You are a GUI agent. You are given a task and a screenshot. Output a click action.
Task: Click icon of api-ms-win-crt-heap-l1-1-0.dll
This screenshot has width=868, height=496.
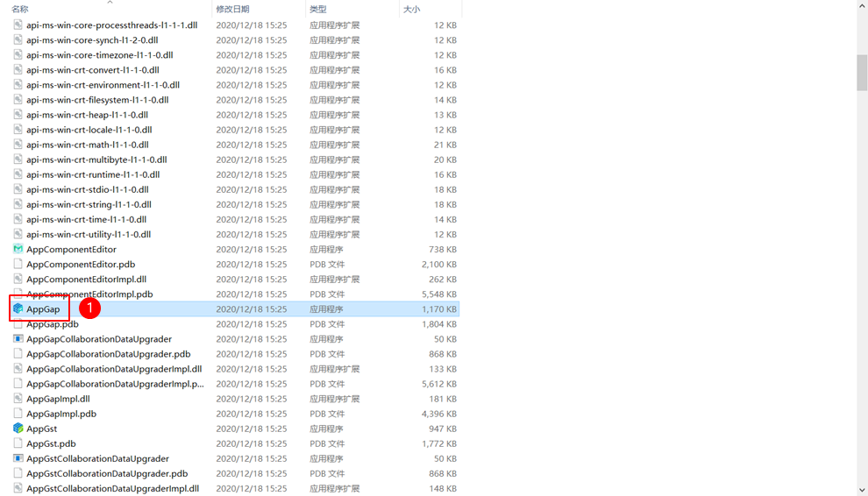18,115
